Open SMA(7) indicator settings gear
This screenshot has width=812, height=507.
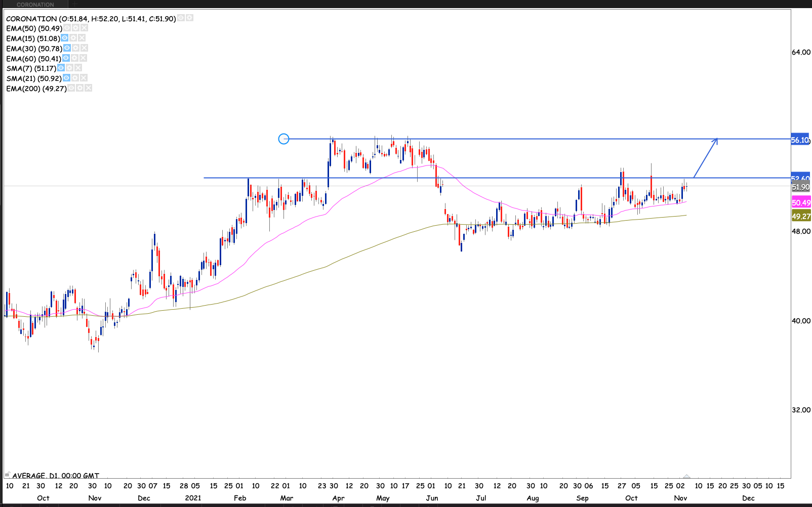pos(69,68)
